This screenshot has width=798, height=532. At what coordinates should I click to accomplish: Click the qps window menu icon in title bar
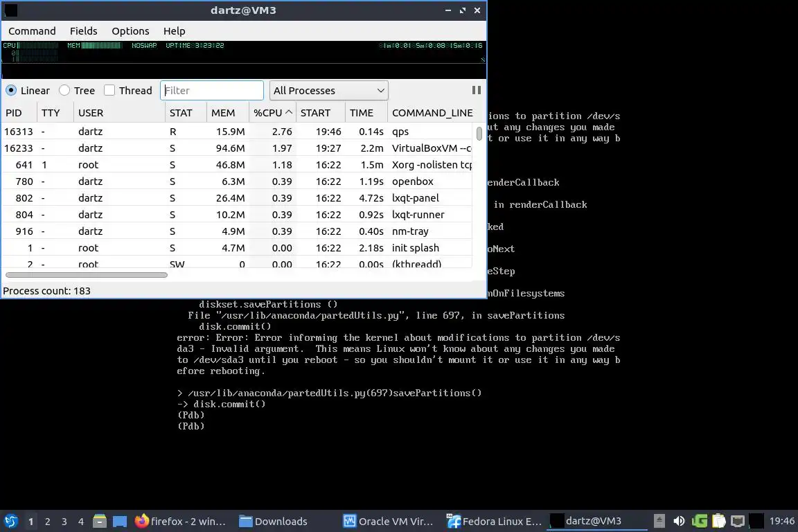pyautogui.click(x=10, y=10)
